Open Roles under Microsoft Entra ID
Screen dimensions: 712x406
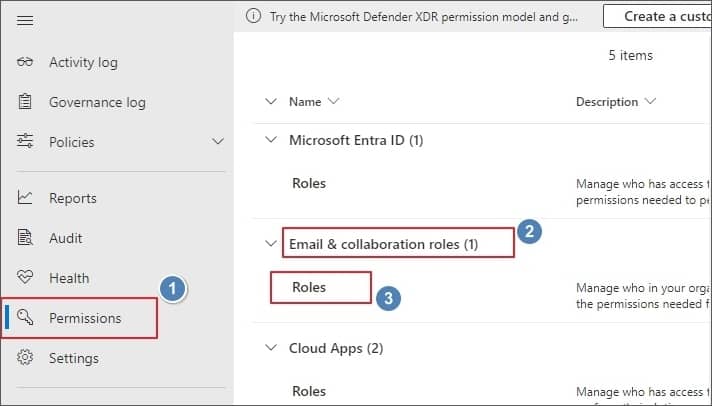pyautogui.click(x=309, y=183)
